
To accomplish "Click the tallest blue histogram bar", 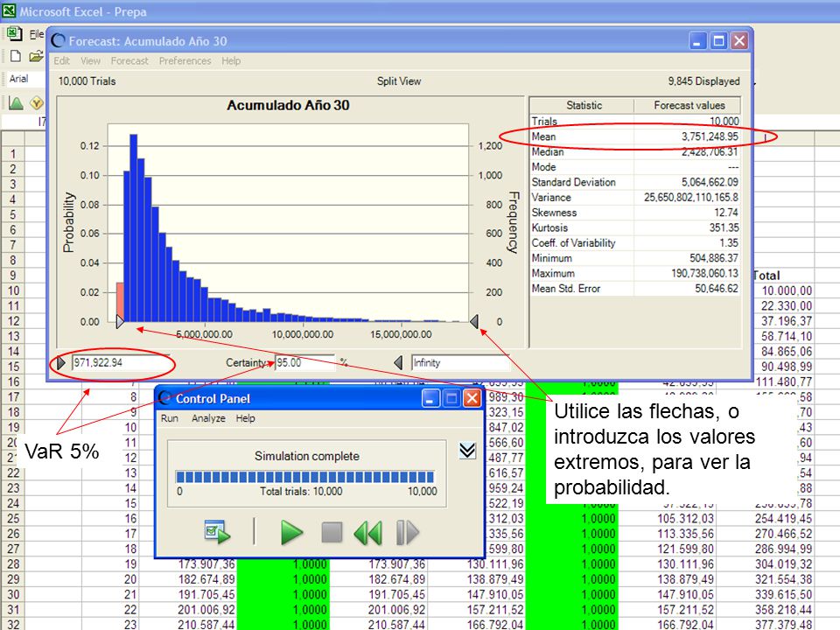I will point(134,227).
